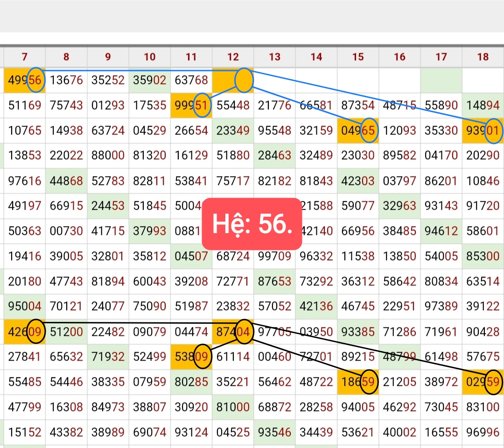Select column header 14
Screen dimensions: 504x448
[316, 57]
